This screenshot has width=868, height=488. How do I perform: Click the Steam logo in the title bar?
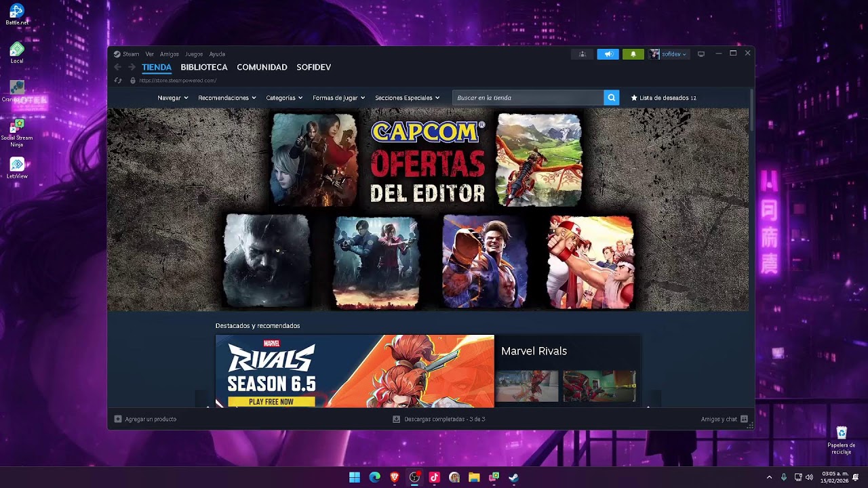click(x=117, y=54)
